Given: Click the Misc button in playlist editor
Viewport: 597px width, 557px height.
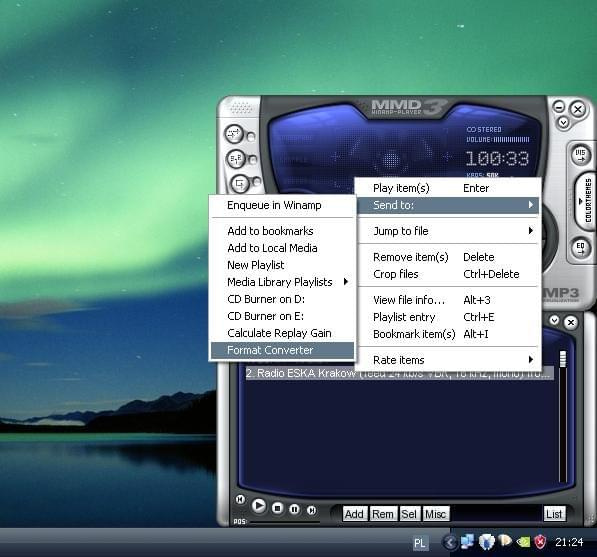Looking at the screenshot, I should click(x=435, y=514).
